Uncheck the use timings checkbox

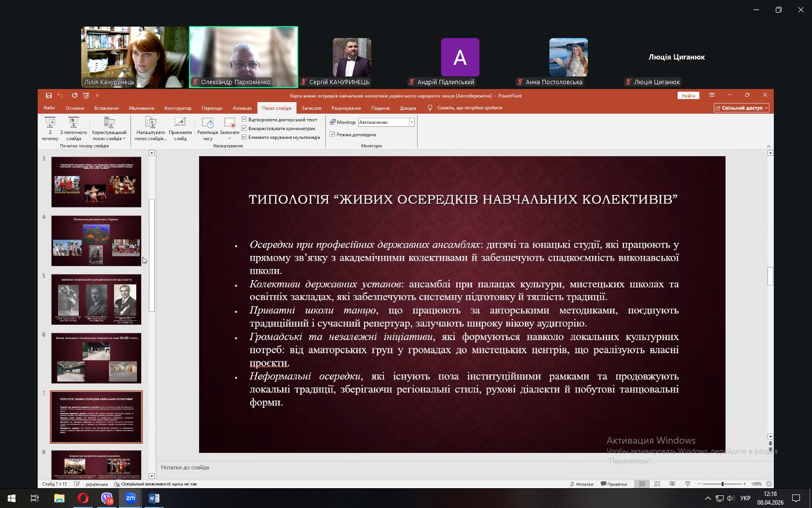click(245, 128)
